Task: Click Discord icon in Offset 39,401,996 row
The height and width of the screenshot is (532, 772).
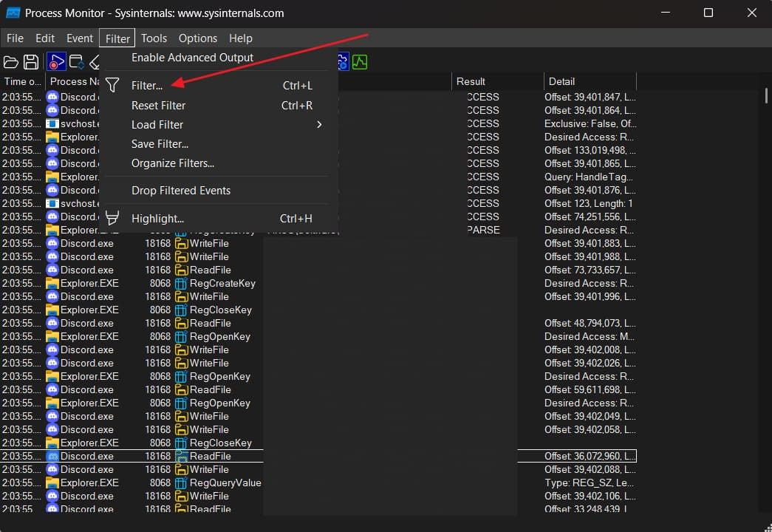Action: (52, 296)
